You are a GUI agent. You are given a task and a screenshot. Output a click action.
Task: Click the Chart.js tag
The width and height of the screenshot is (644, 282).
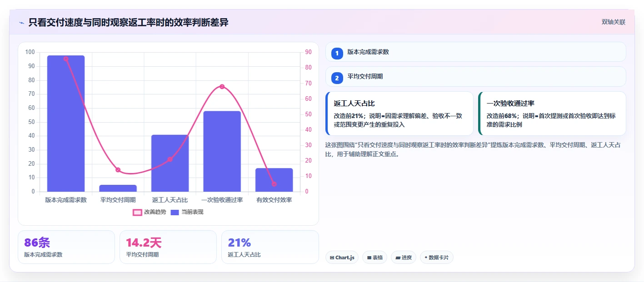coord(342,257)
